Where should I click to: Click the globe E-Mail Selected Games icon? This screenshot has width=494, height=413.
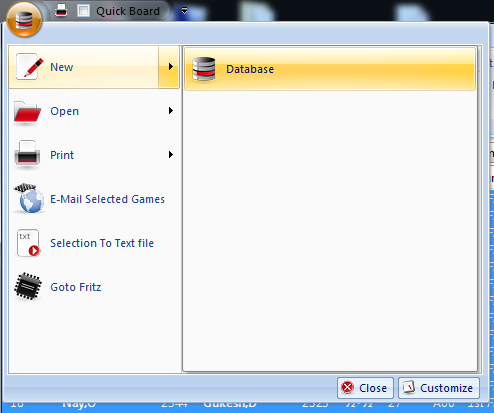(29, 198)
